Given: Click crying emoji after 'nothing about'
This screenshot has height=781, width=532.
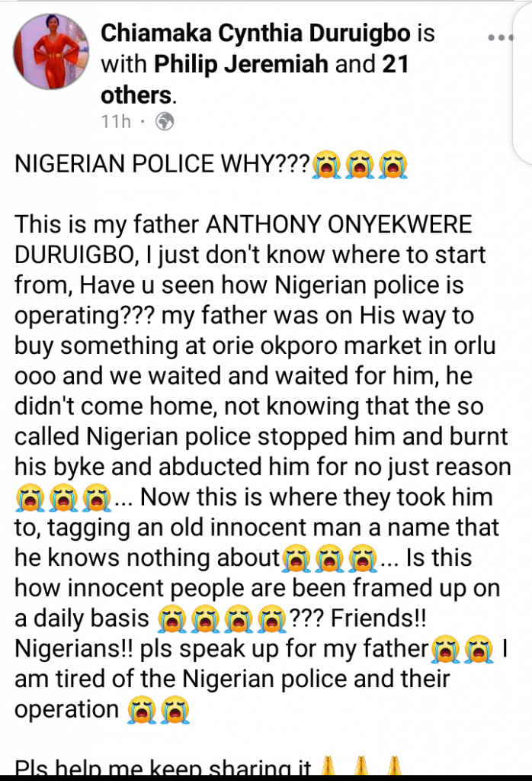Looking at the screenshot, I should [296, 558].
